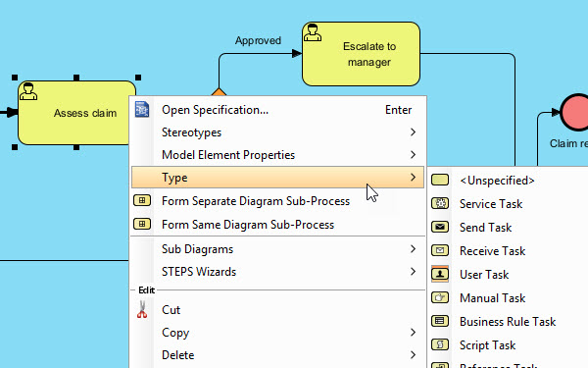
Task: Choose Form Same Diagram Sub-Process
Action: tap(277, 224)
